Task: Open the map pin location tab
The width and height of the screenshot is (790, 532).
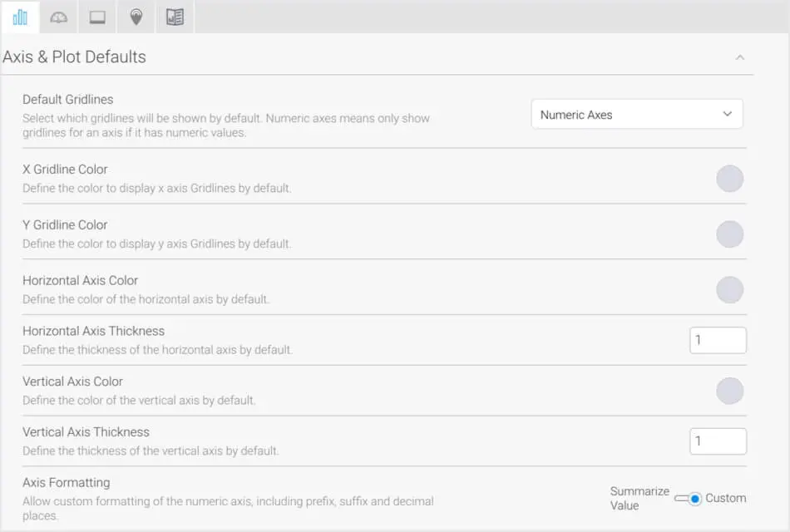Action: click(136, 17)
